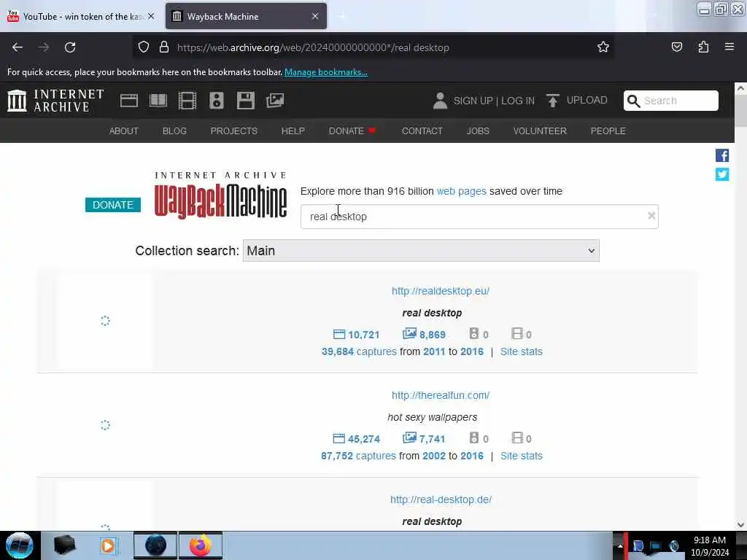This screenshot has height=560, width=747.
Task: Open the media player taskbar icon
Action: tap(108, 545)
